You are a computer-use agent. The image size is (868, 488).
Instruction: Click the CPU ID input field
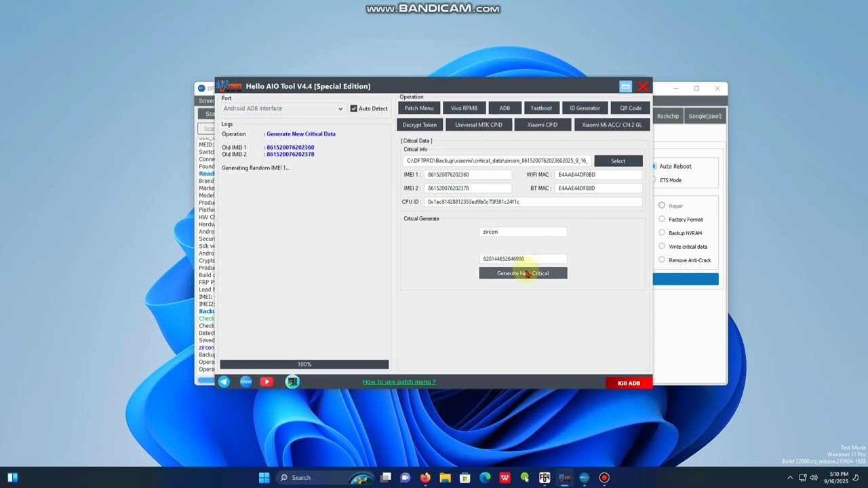tap(533, 201)
